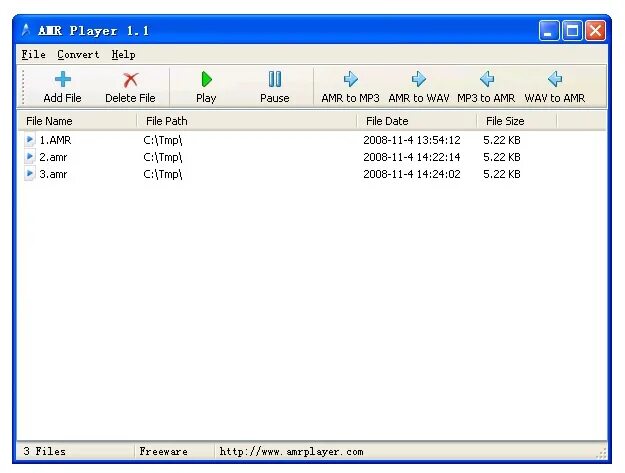This screenshot has height=473, width=625.
Task: Sort by the File Path column header
Action: 247,121
